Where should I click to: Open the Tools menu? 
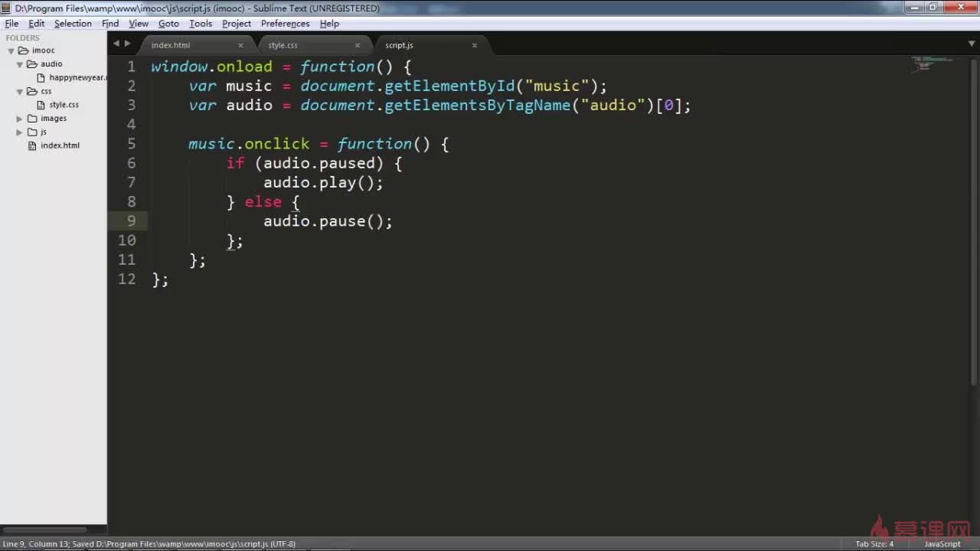point(201,24)
